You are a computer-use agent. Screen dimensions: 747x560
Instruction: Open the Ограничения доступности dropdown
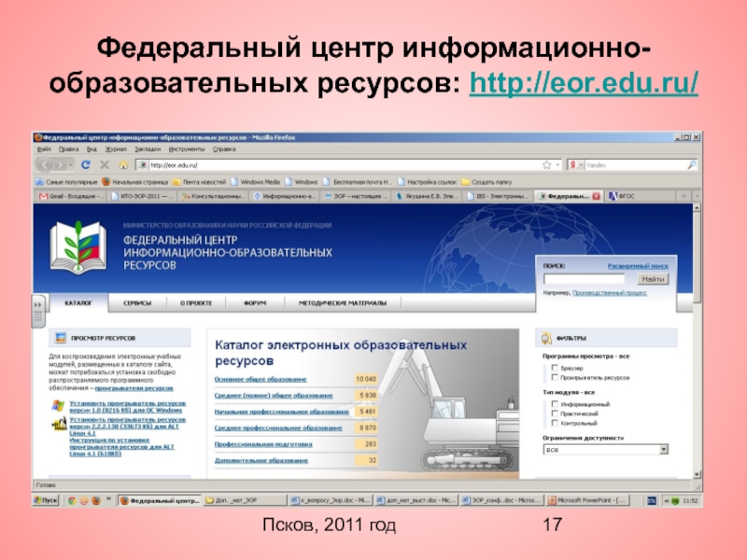click(605, 450)
